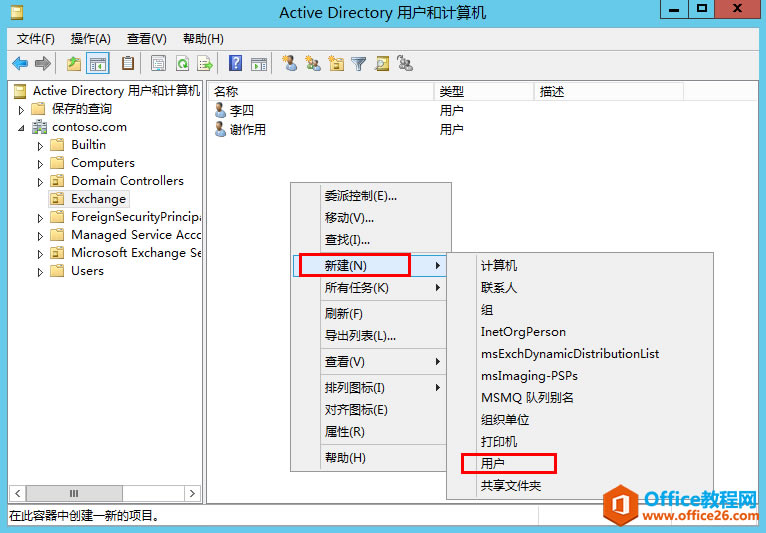Expand the Builtin tree node
Viewport: 766px width, 533px height.
tap(41, 146)
